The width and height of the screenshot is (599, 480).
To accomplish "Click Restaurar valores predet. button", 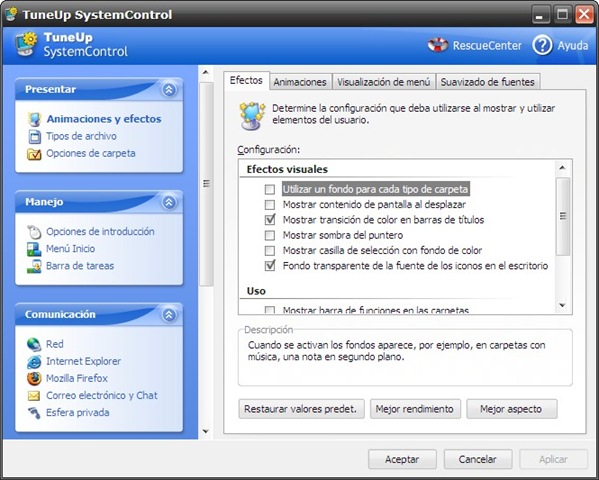I will click(x=301, y=409).
